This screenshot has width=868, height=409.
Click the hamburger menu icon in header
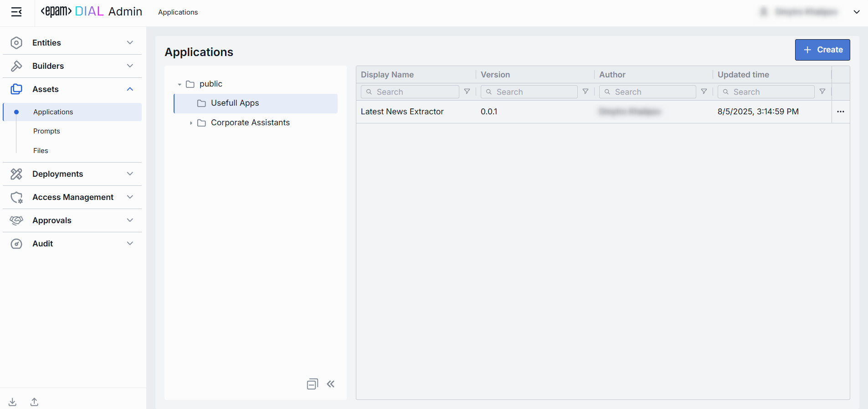(16, 12)
